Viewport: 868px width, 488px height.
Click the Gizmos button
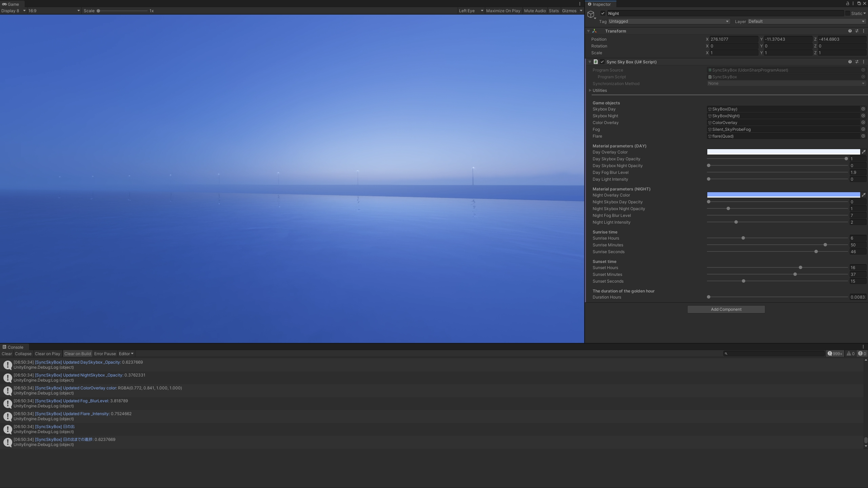point(569,11)
